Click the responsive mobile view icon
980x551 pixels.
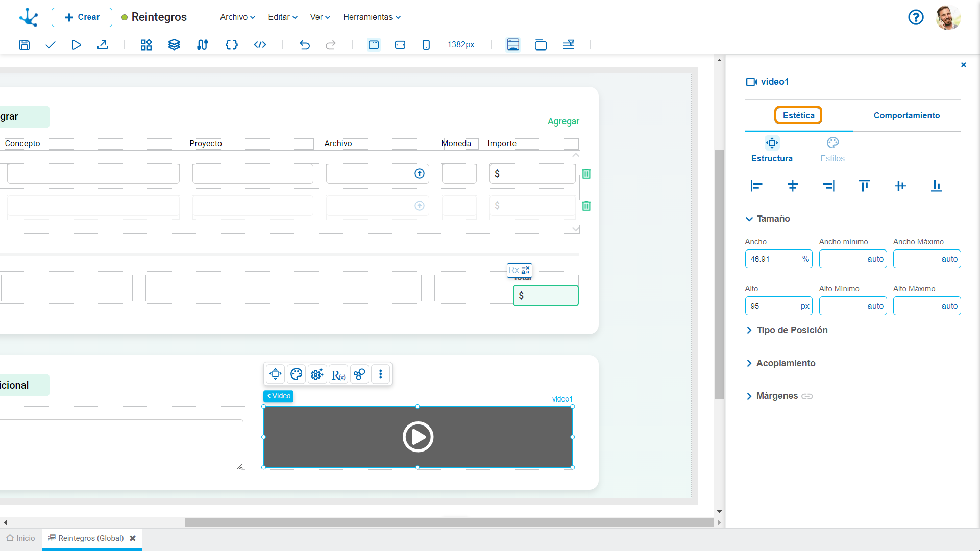click(425, 44)
